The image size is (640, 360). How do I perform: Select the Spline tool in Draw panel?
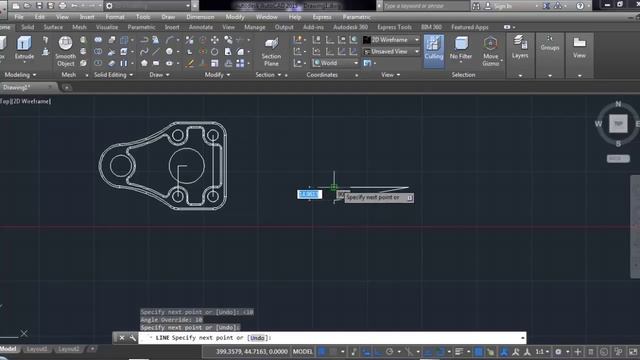pyautogui.click(x=144, y=51)
